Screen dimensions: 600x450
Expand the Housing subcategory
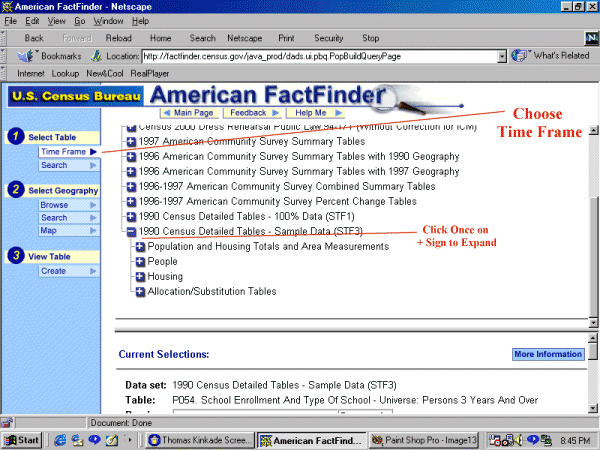(x=140, y=276)
